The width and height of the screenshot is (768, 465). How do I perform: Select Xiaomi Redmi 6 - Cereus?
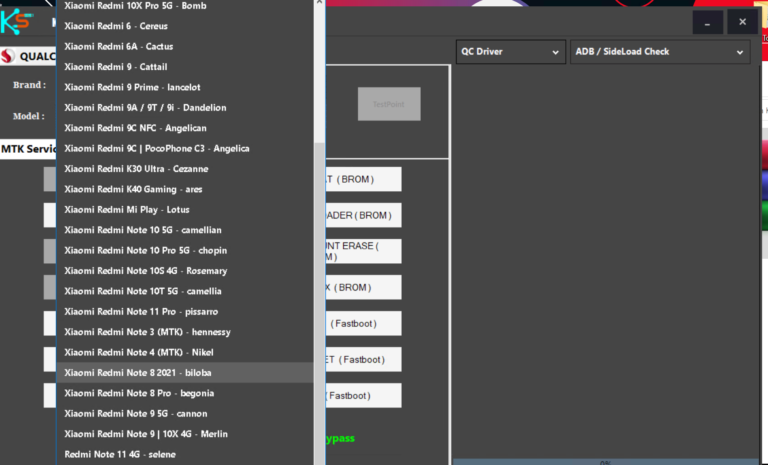pos(185,26)
